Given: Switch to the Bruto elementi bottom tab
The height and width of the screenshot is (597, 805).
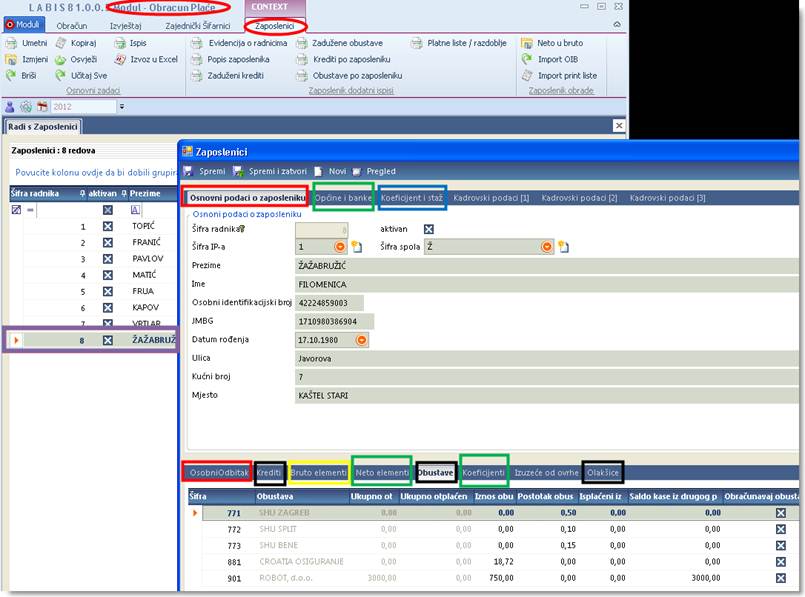Looking at the screenshot, I should (319, 473).
